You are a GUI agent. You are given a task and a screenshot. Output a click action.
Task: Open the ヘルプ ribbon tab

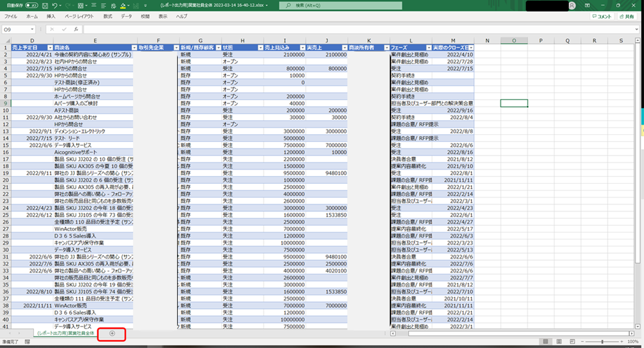tap(182, 17)
